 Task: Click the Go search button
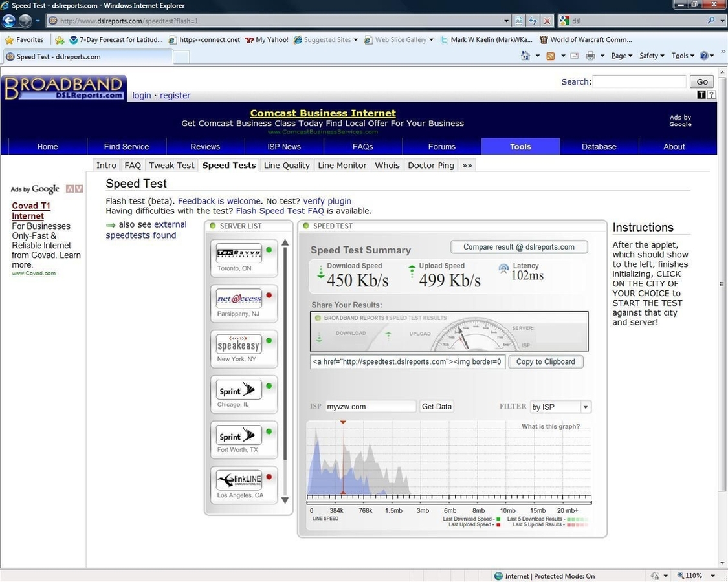pyautogui.click(x=702, y=81)
